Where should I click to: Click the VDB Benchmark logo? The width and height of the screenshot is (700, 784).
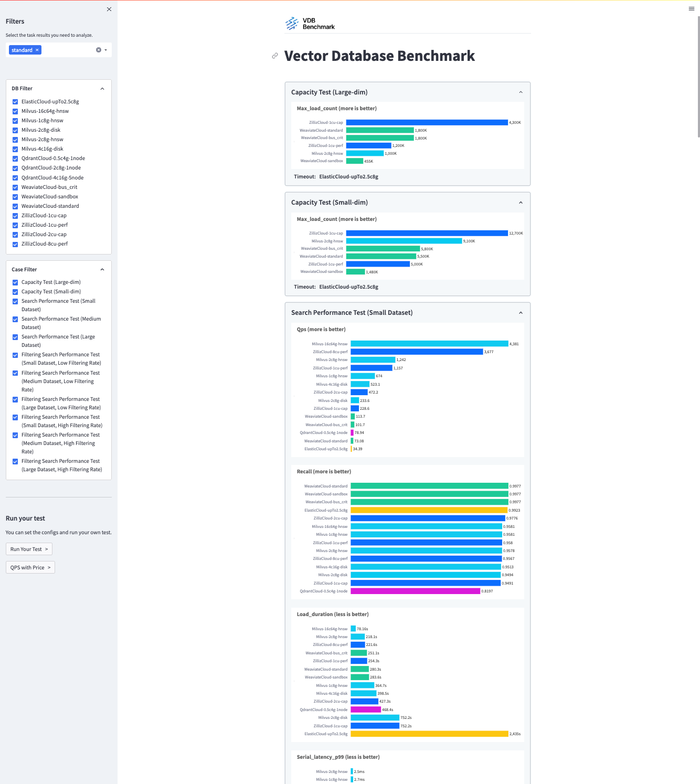[310, 24]
